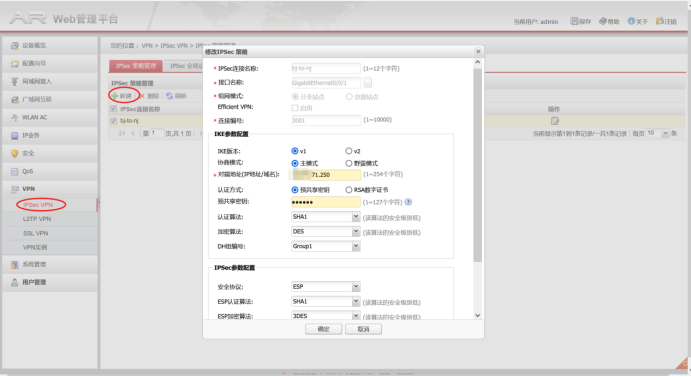Click the peer address input field
The height and width of the screenshot is (377, 691).
tap(326, 175)
